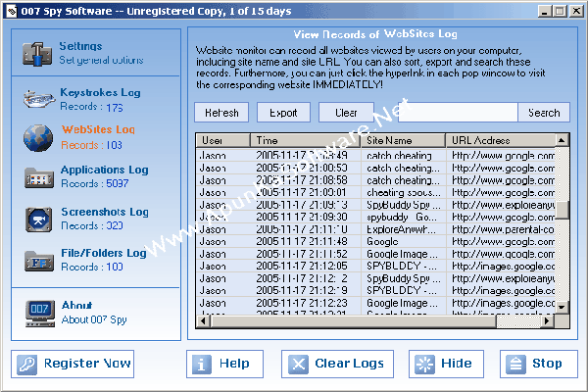The height and width of the screenshot is (392, 588).
Task: Sort records by the User column header
Action: [x=223, y=140]
